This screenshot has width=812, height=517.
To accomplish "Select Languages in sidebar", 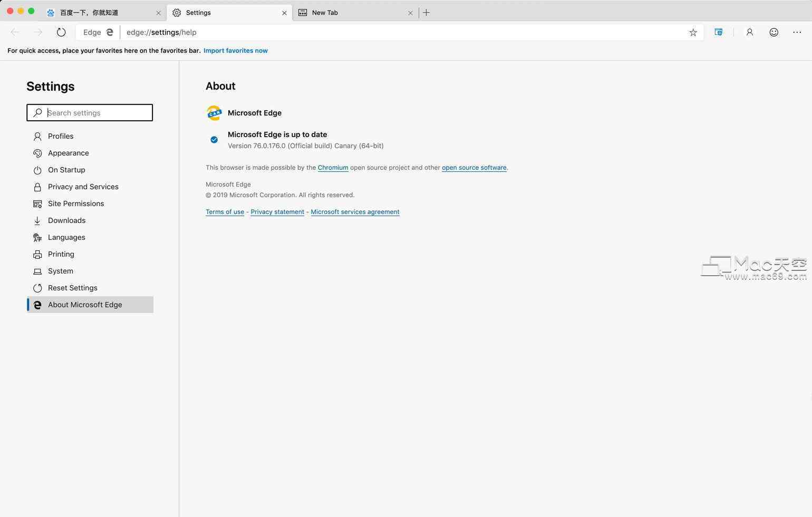I will (x=90, y=237).
